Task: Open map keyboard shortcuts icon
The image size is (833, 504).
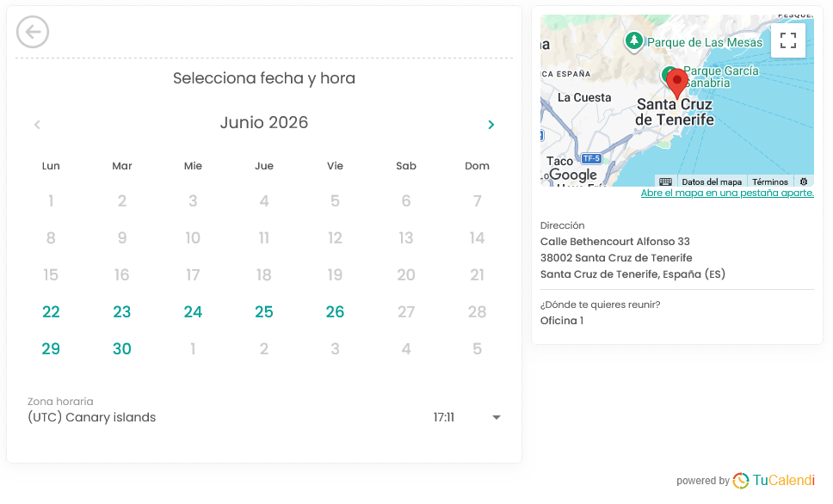Action: click(665, 181)
